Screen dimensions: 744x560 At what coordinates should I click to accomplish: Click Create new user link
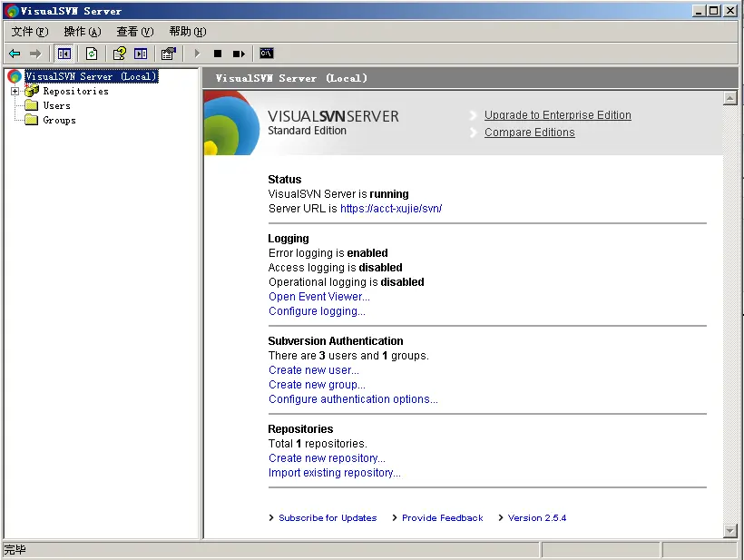coord(314,370)
